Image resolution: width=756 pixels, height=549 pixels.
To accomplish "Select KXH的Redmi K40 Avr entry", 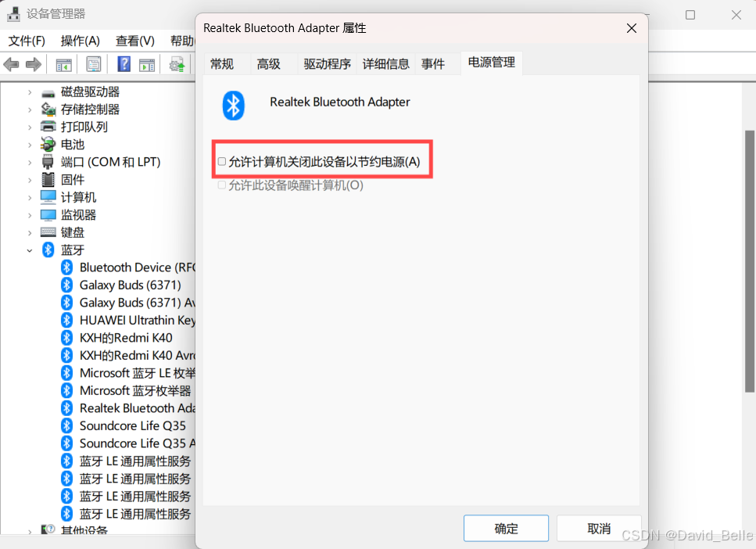I will 138,356.
